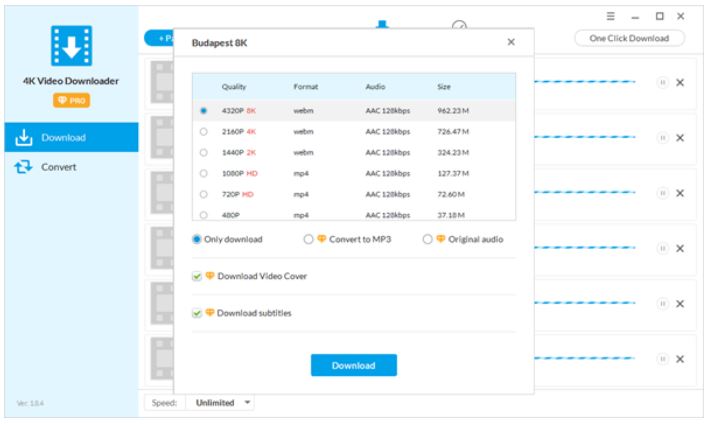The image size is (708, 424).
Task: Remove the sixth download in the list
Action: [x=680, y=359]
